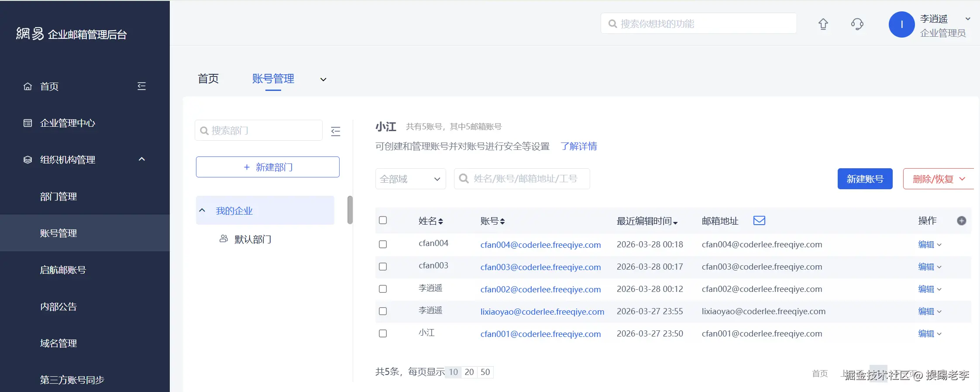Sort by 最近编辑时间 arrow
The height and width of the screenshot is (392, 980).
(675, 223)
